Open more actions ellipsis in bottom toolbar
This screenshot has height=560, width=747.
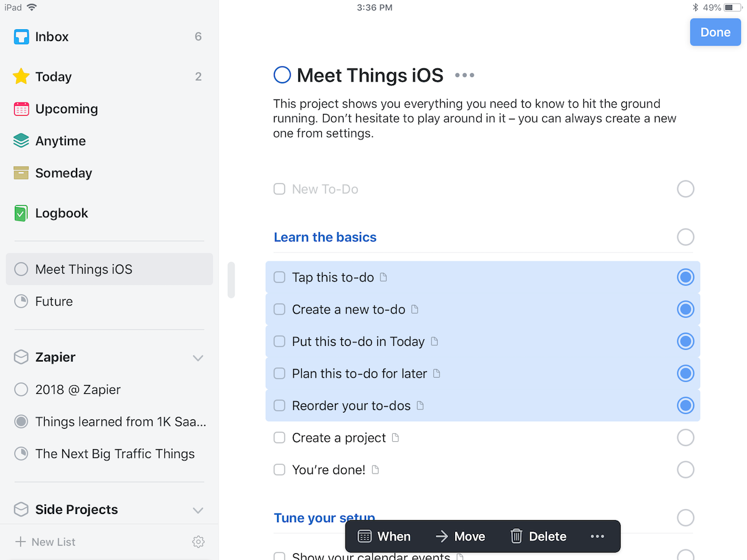598,536
